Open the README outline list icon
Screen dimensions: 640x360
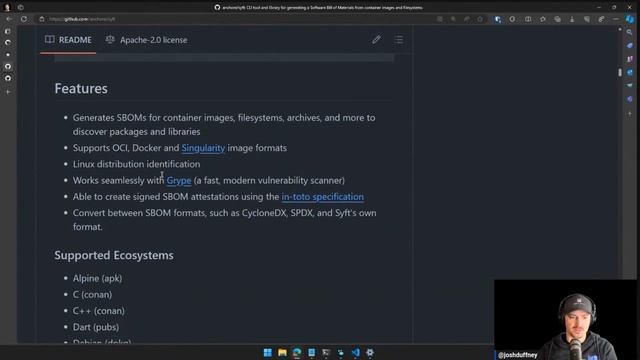(x=399, y=40)
